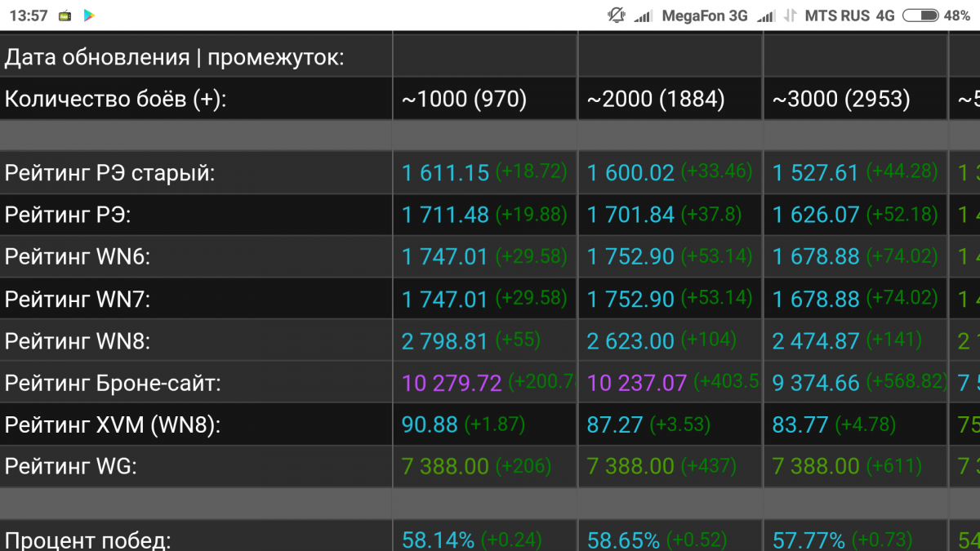Select the 'Рейтинг WN6:' row label
This screenshot has height=551, width=980.
[x=78, y=257]
